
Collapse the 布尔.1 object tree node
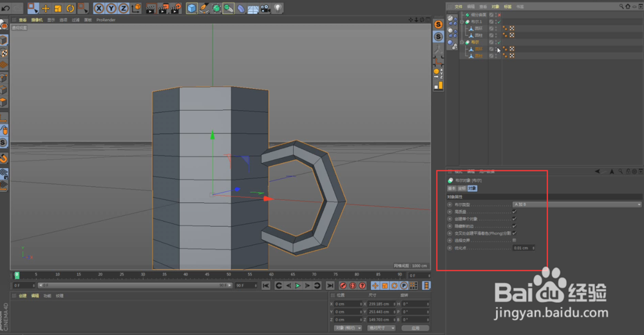coord(463,22)
